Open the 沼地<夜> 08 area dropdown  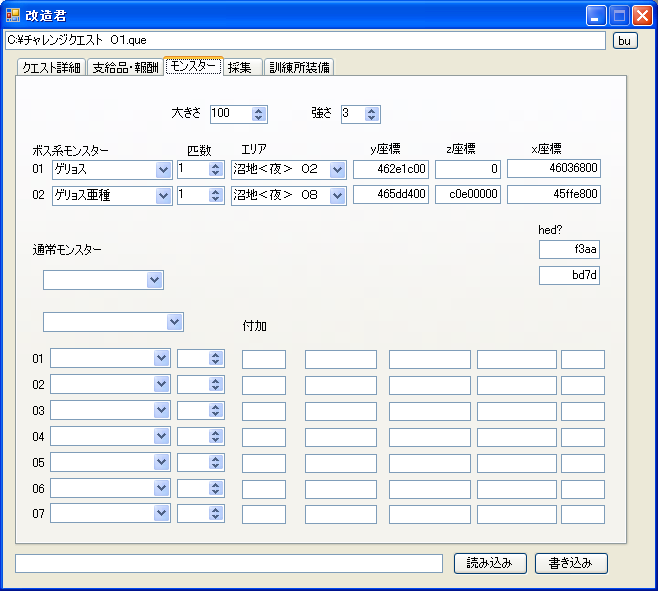(x=338, y=196)
